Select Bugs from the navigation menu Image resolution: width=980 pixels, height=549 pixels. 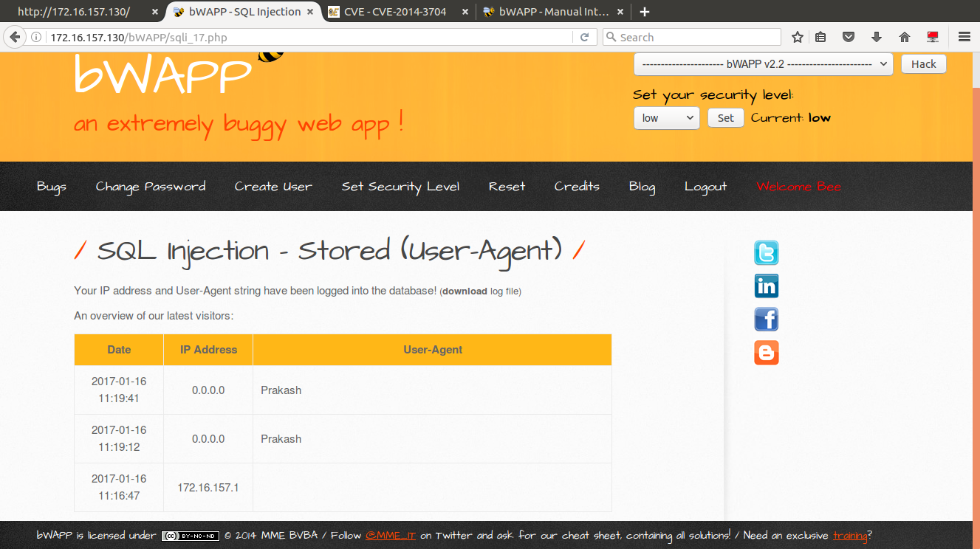[51, 187]
